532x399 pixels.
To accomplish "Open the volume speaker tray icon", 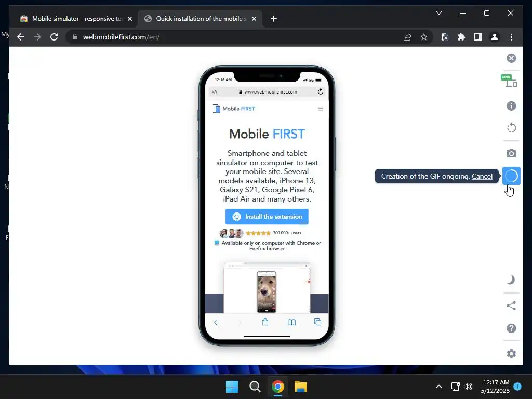I will [x=468, y=387].
